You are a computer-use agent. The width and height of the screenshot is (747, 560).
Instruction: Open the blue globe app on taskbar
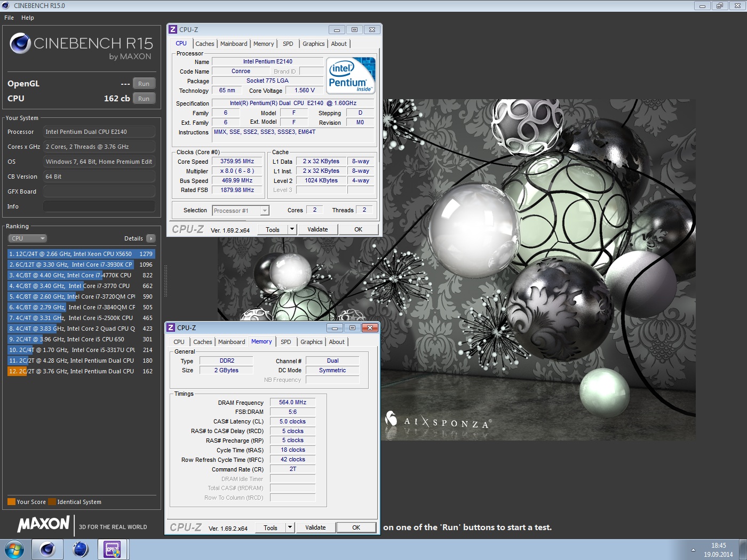pyautogui.click(x=81, y=549)
